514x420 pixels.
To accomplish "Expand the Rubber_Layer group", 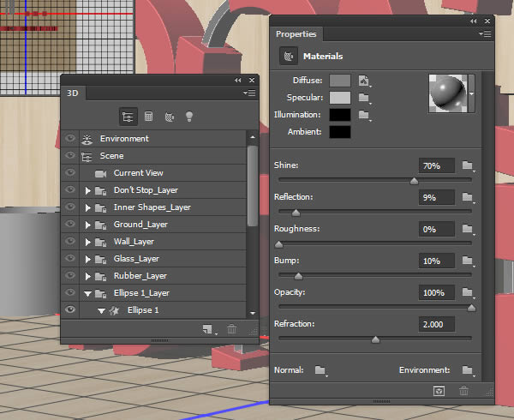I will point(87,276).
